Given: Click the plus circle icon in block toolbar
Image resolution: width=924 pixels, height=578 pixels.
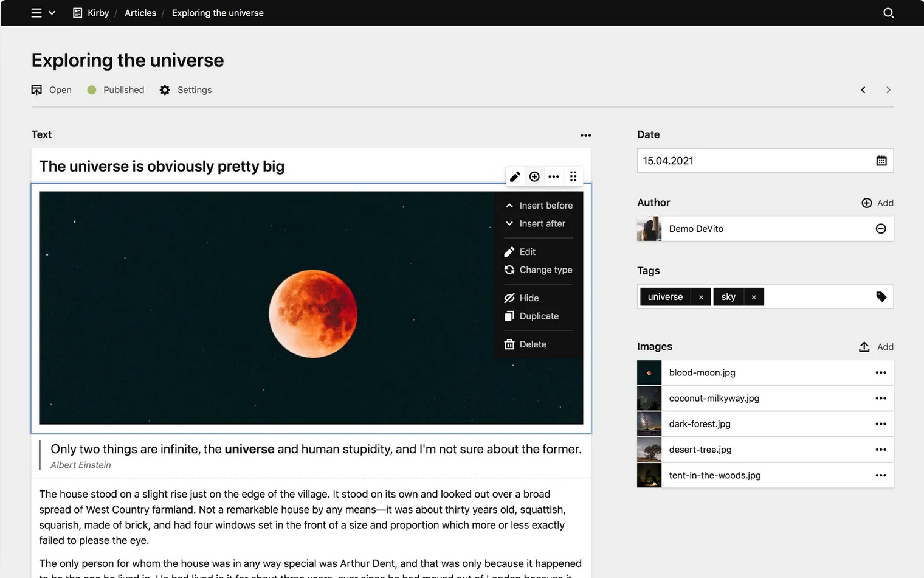Looking at the screenshot, I should 534,176.
